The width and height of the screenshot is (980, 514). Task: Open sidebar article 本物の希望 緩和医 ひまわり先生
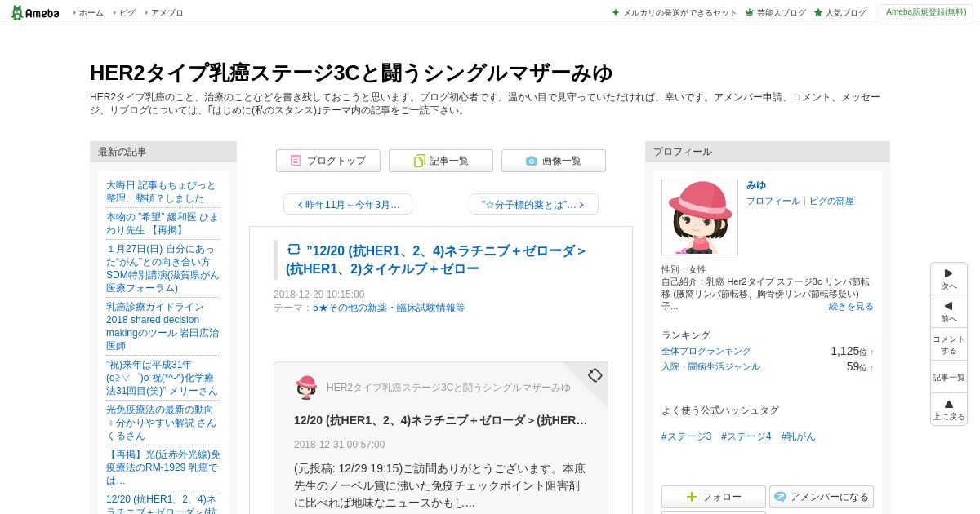[x=163, y=224]
